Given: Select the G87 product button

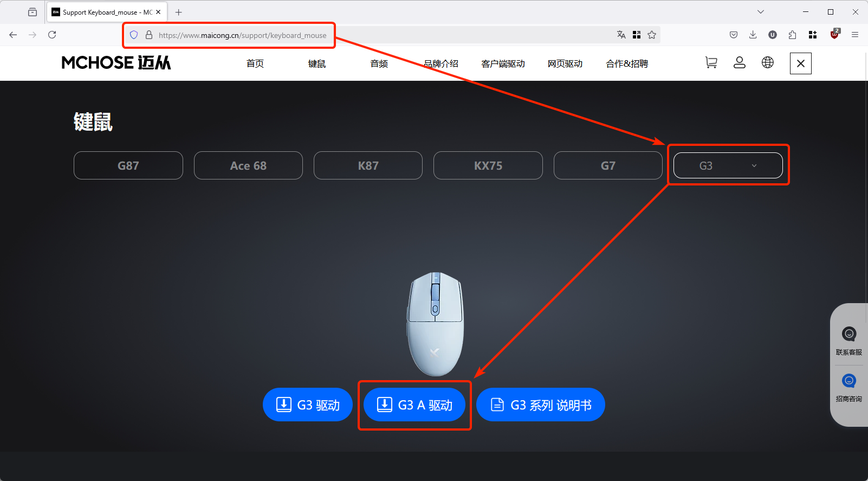Looking at the screenshot, I should [128, 165].
